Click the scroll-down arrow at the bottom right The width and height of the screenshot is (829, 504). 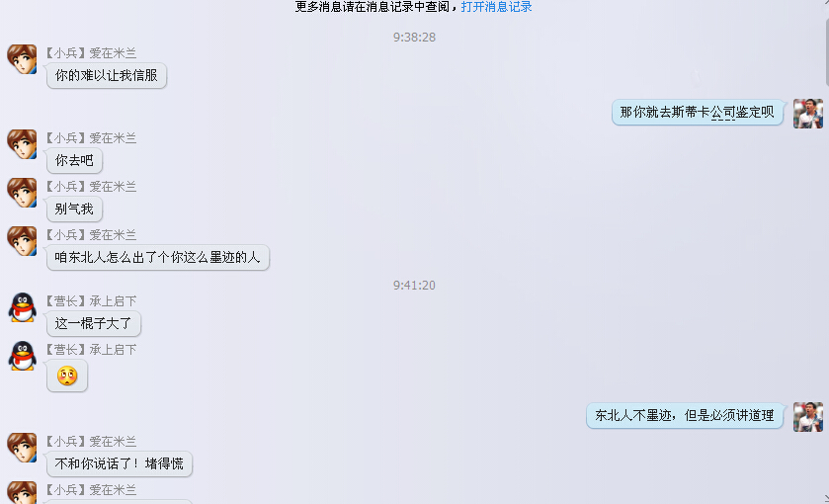[x=826, y=499]
